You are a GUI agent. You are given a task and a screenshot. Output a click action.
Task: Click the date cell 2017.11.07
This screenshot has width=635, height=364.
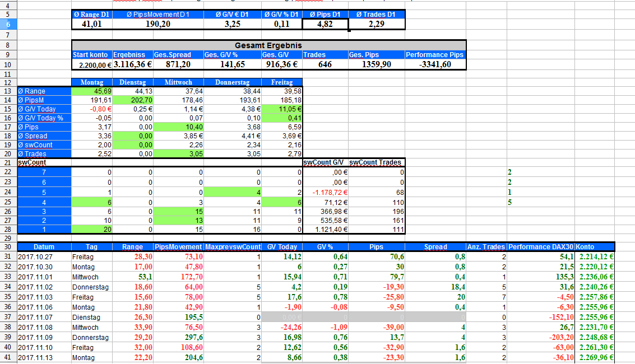[44, 317]
